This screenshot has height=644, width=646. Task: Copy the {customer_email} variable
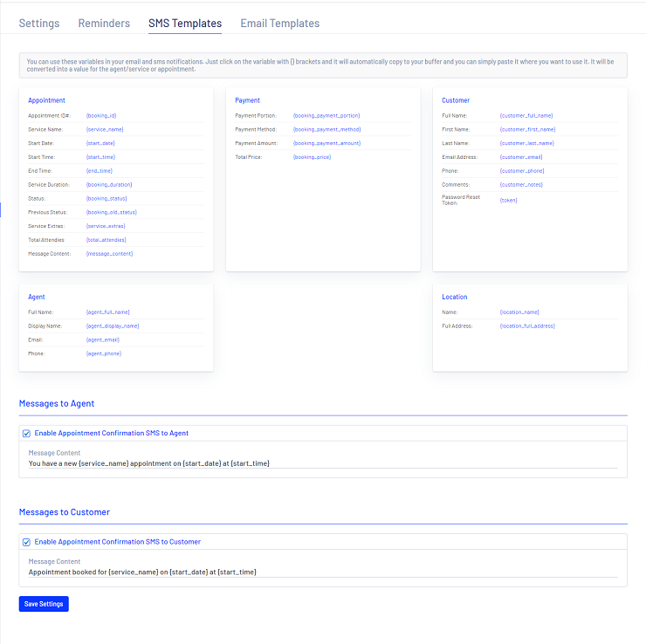521,157
